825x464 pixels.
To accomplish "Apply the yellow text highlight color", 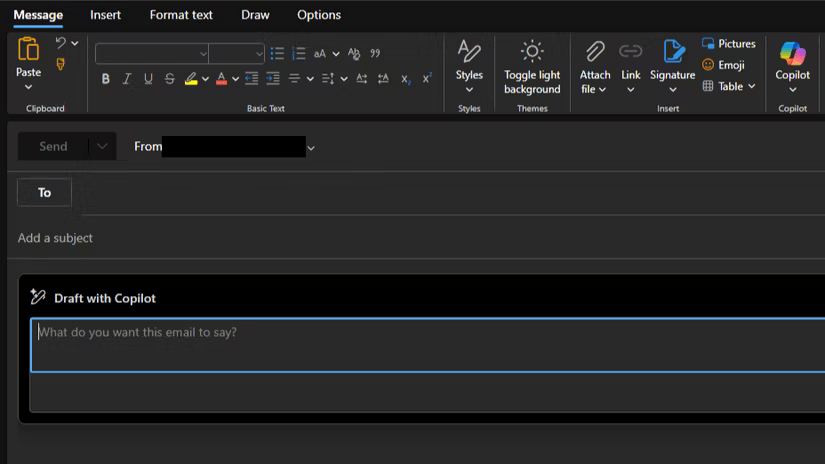I will pyautogui.click(x=190, y=79).
